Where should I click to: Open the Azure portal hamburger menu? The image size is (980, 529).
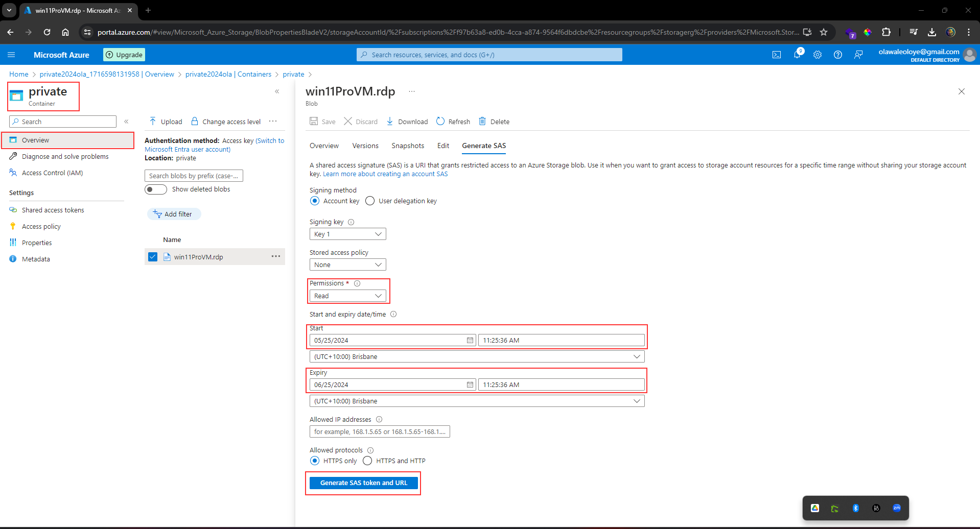12,55
